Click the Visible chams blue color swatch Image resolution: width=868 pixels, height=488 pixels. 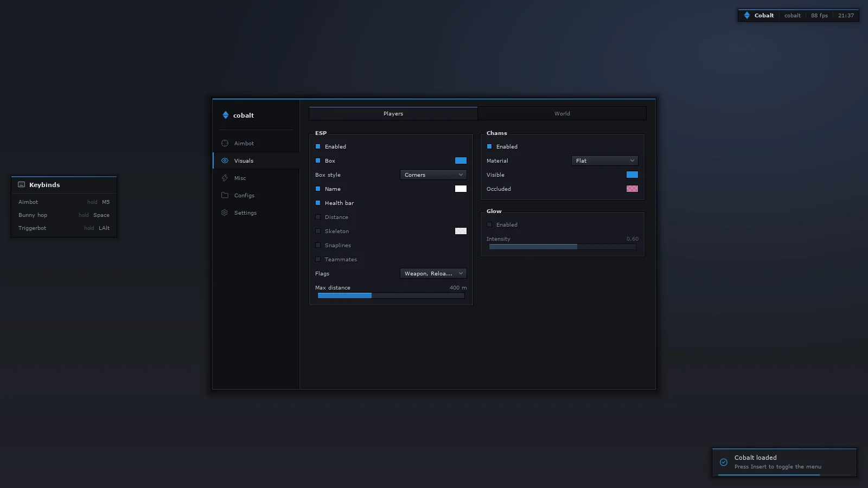tap(632, 175)
